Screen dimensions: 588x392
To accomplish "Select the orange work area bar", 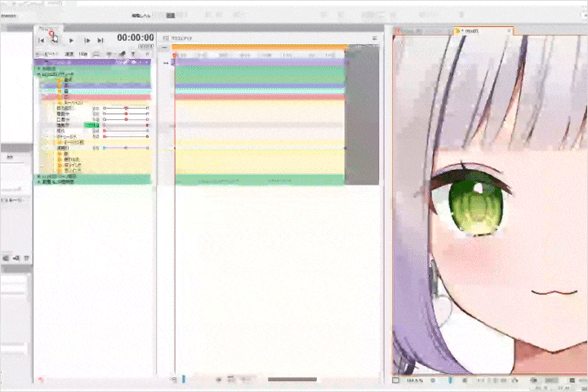I will (260, 47).
